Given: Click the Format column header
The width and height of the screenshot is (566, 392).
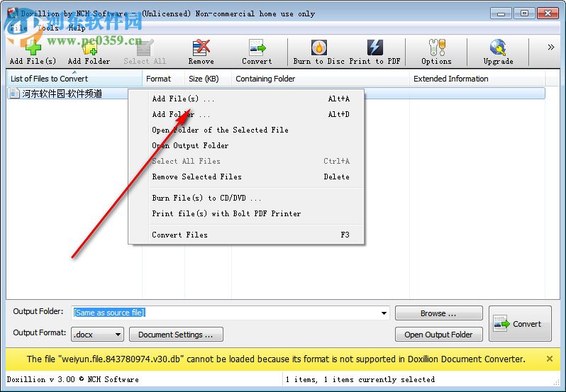Looking at the screenshot, I should (164, 78).
